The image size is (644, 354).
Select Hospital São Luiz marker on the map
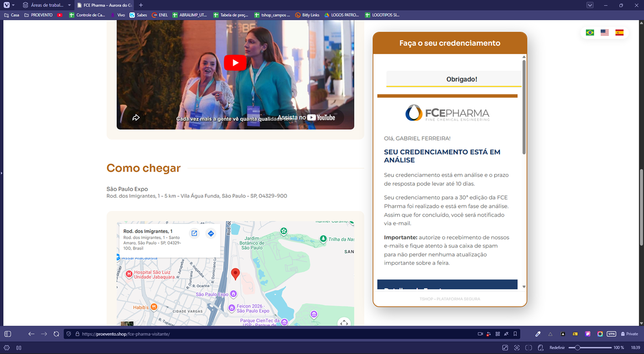[x=129, y=274]
